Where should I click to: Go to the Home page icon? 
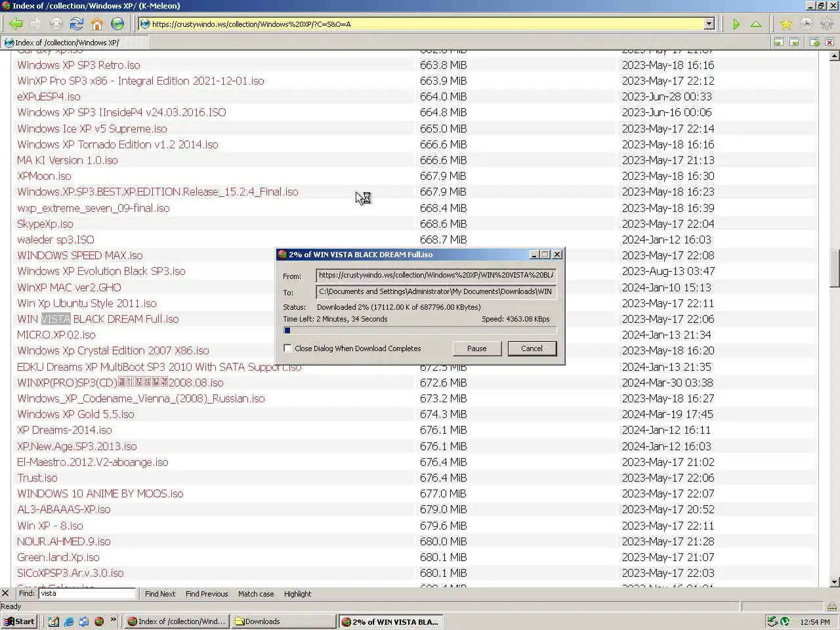[x=97, y=24]
